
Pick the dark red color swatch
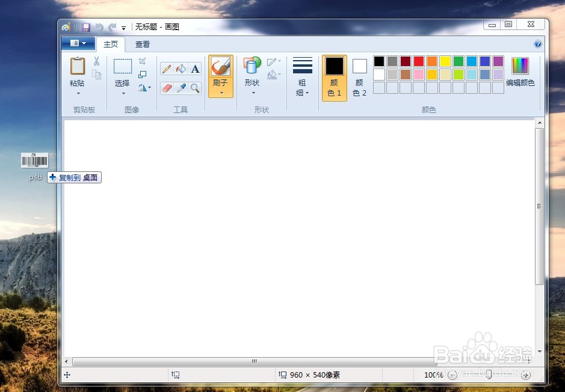point(406,61)
